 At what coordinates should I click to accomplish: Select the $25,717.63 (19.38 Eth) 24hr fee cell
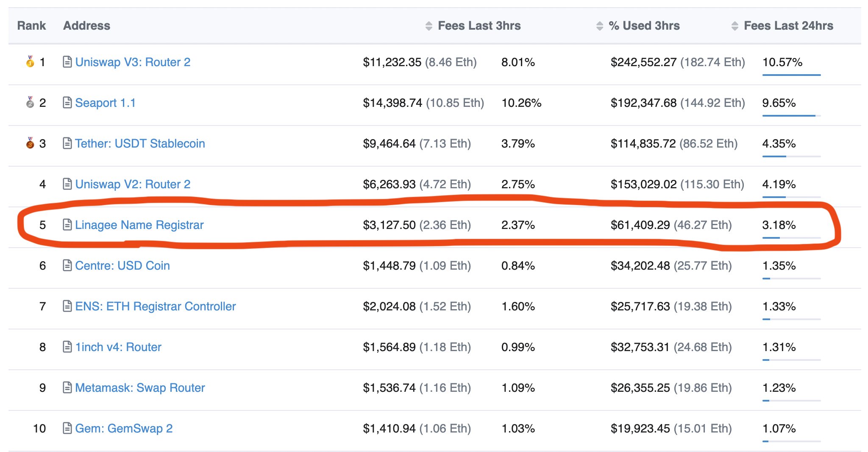[x=671, y=306]
